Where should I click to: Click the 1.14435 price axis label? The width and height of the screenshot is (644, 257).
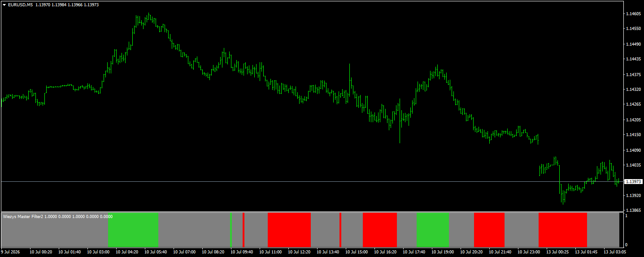[633, 59]
